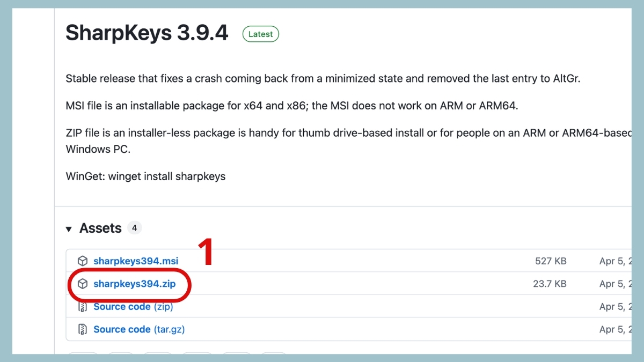
Task: Click the 'WinGet: winget install sharpkeys' text
Action: pyautogui.click(x=145, y=176)
